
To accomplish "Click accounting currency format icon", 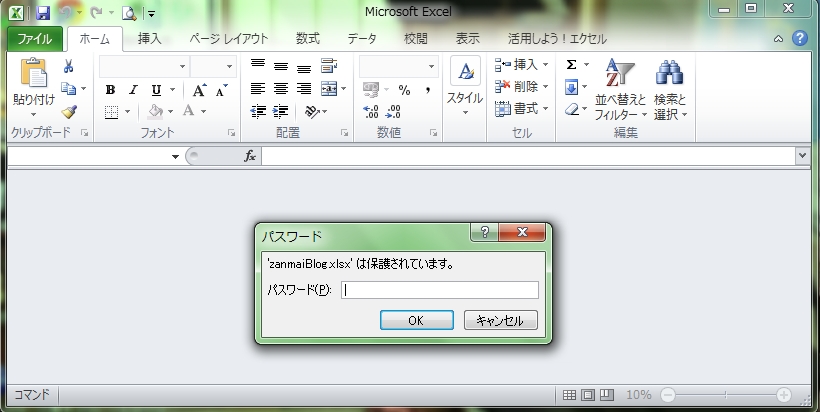I will 371,89.
